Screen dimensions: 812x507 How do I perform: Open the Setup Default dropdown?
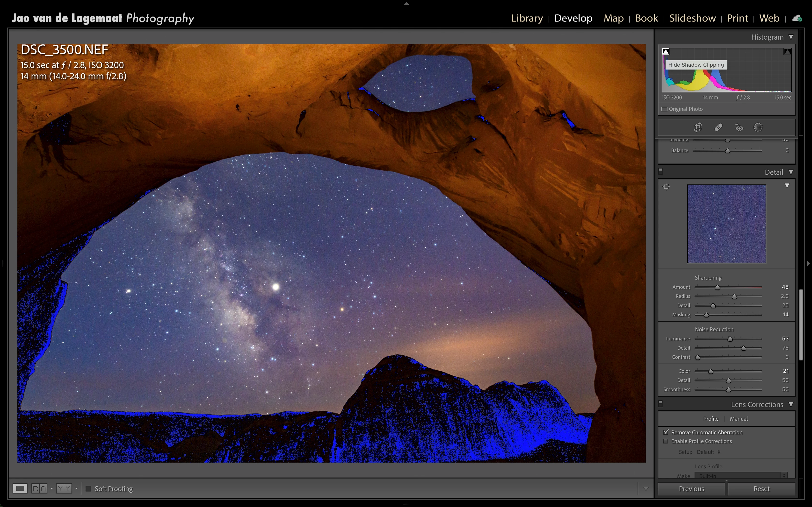[709, 452]
